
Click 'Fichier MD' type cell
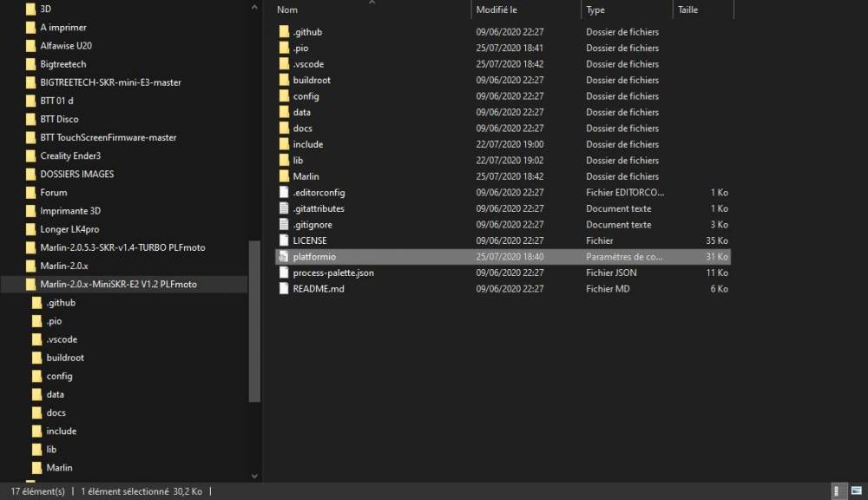pos(608,288)
